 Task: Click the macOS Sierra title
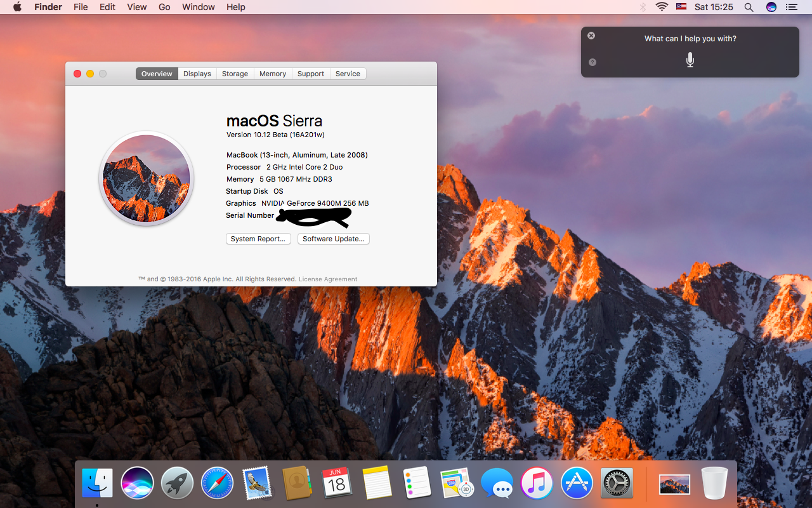click(x=274, y=121)
